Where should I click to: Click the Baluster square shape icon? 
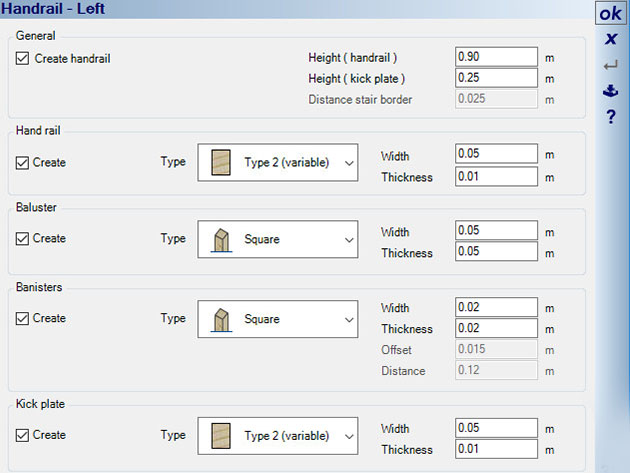[x=222, y=240]
